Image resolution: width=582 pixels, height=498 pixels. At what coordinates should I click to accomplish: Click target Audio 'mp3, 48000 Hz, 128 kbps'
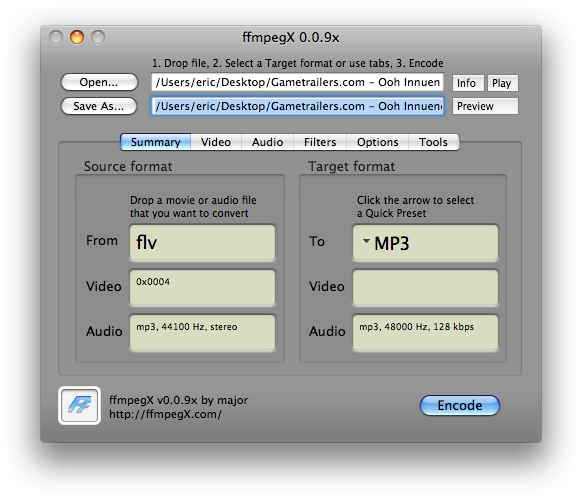pos(425,332)
